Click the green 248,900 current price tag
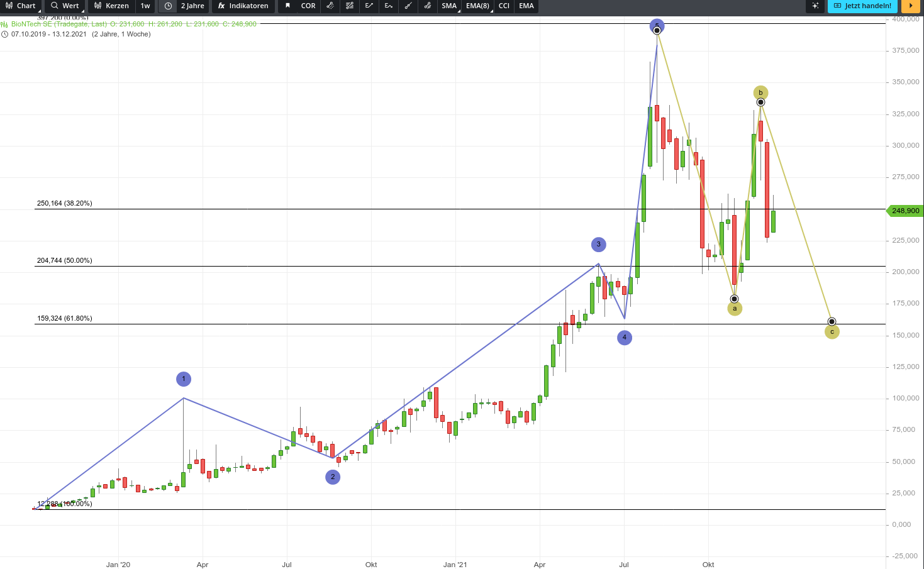The height and width of the screenshot is (569, 924). (x=905, y=211)
